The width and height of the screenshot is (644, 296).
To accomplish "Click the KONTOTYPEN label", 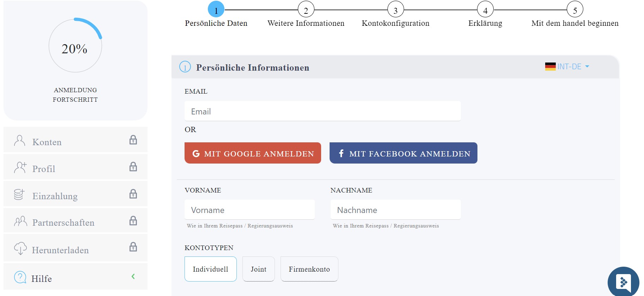I will 209,248.
